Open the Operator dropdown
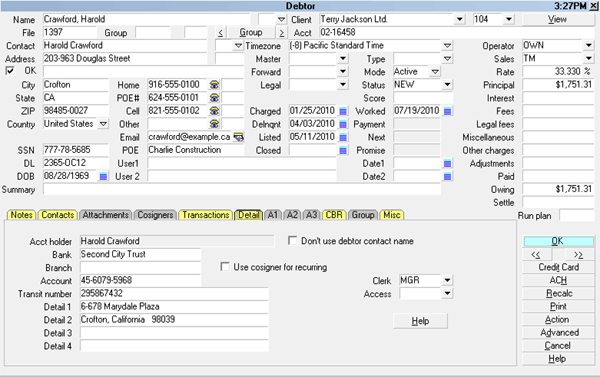This screenshot has width=600, height=377. pos(588,46)
